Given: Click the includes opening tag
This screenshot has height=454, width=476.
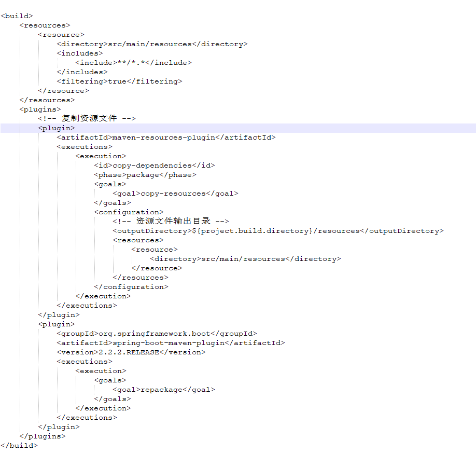Looking at the screenshot, I should 80,53.
